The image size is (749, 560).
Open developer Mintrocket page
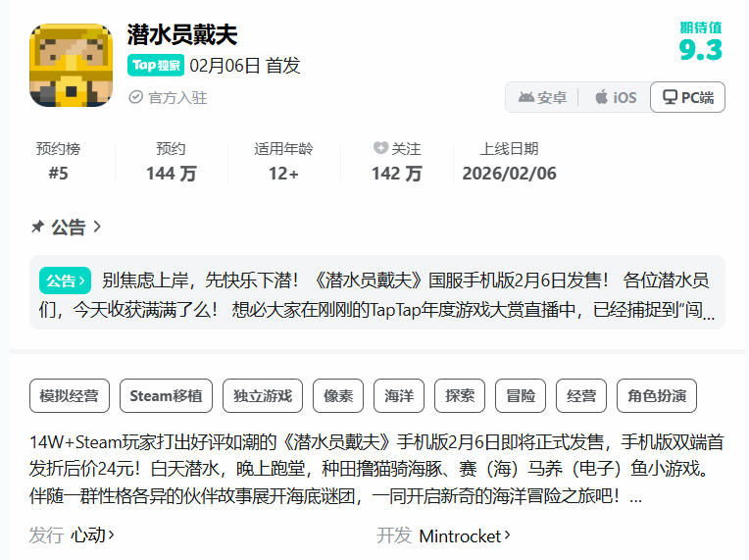point(465,535)
